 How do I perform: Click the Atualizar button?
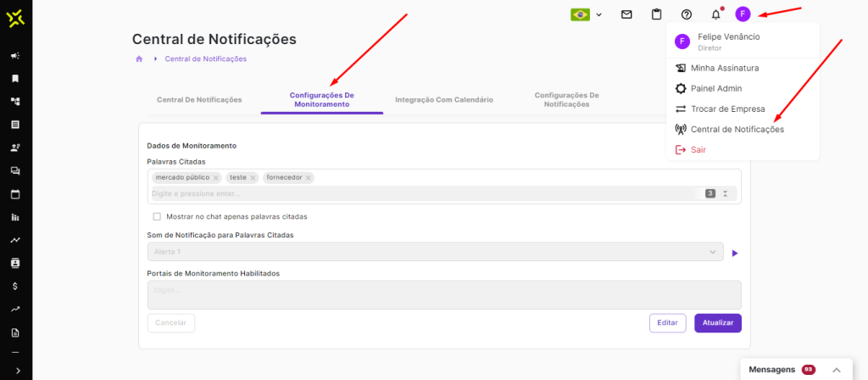point(717,323)
